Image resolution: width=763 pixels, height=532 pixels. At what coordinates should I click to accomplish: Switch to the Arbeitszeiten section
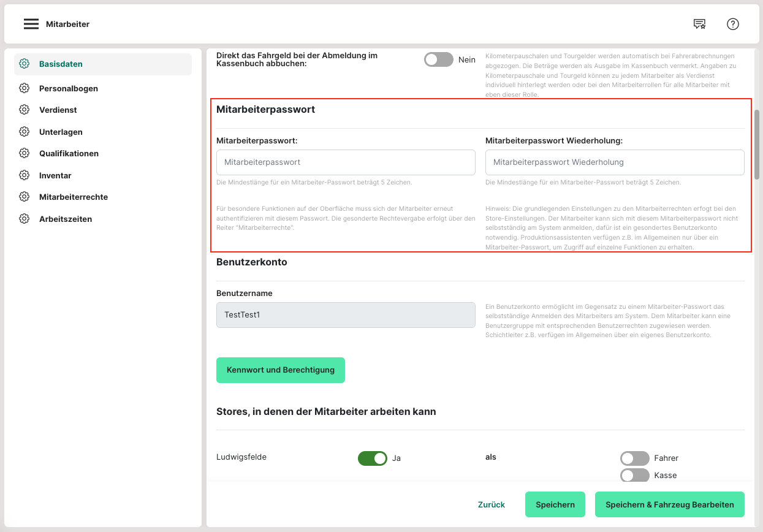click(x=66, y=219)
